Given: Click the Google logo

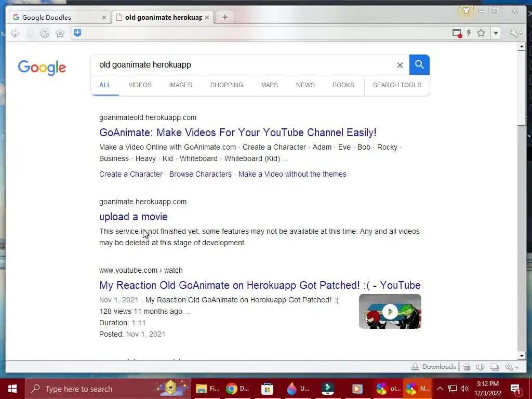Looking at the screenshot, I should pos(42,68).
